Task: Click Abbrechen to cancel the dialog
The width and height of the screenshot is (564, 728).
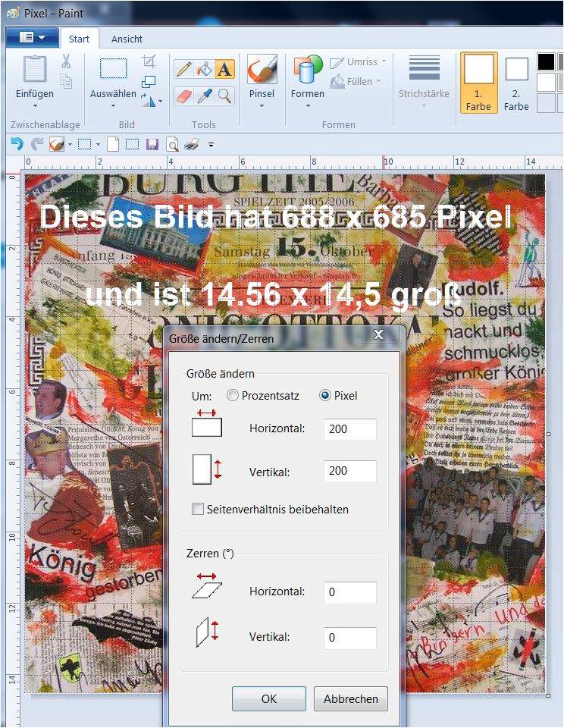Action: 351,698
